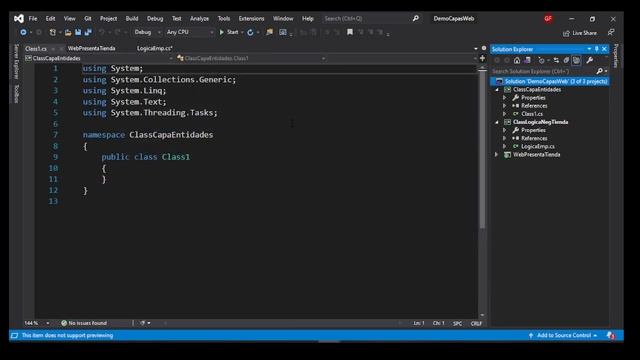The image size is (640, 360).
Task: Switch to the Class1.cs tab
Action: 36,49
